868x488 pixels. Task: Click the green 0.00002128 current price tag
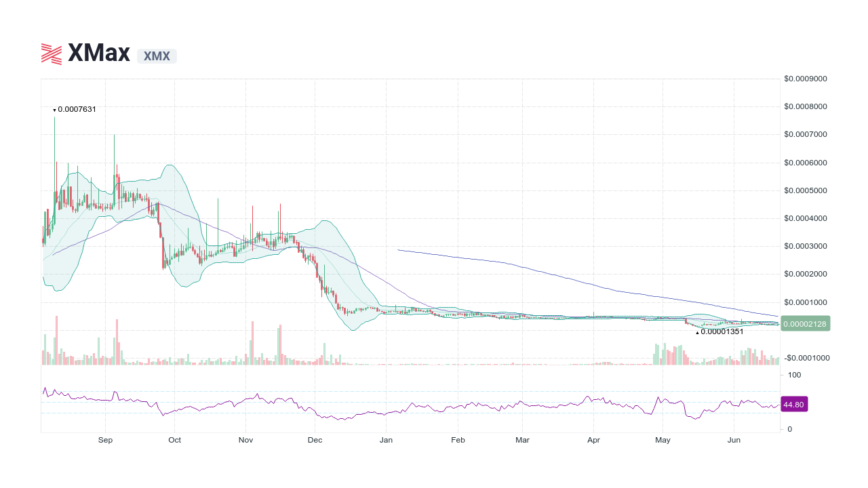pyautogui.click(x=804, y=323)
